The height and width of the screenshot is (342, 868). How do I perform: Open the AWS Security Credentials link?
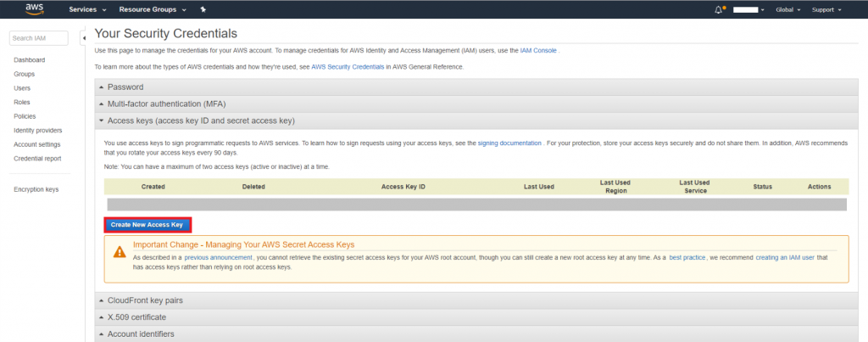[348, 67]
